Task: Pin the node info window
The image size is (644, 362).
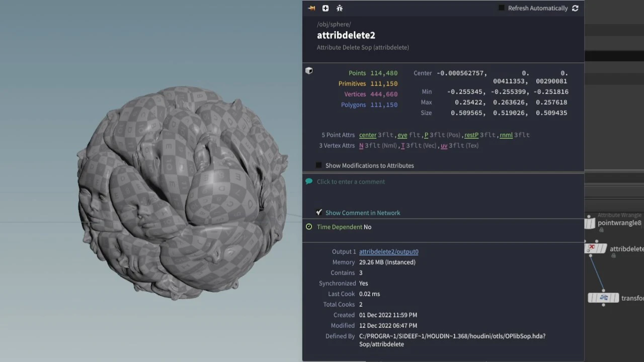Action: [312, 8]
